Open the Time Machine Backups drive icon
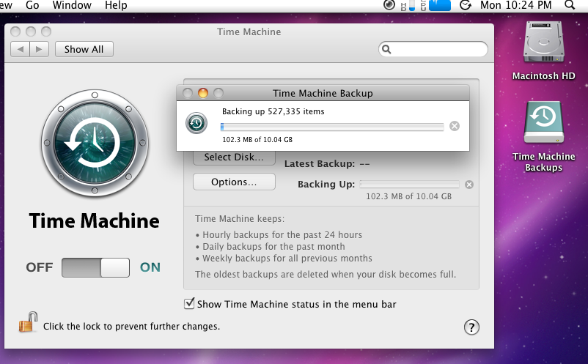588x364 pixels. tap(543, 122)
